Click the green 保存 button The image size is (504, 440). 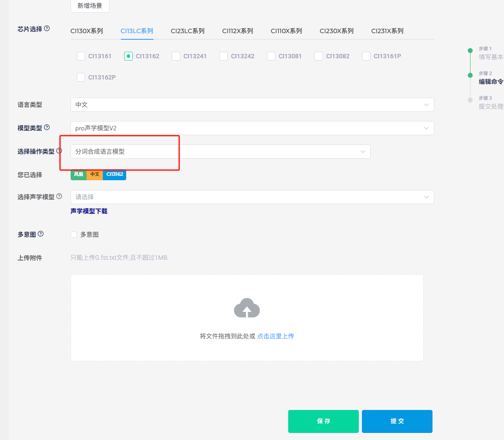[323, 421]
